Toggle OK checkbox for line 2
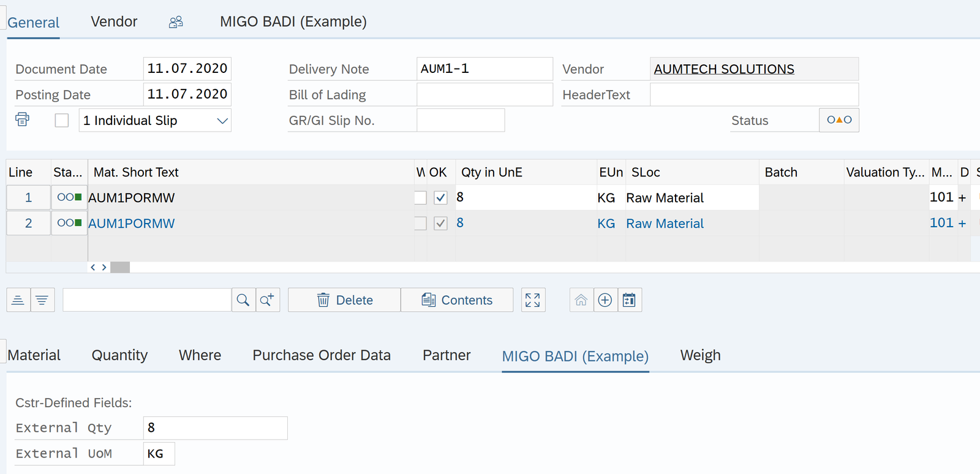The width and height of the screenshot is (980, 474). 440,224
